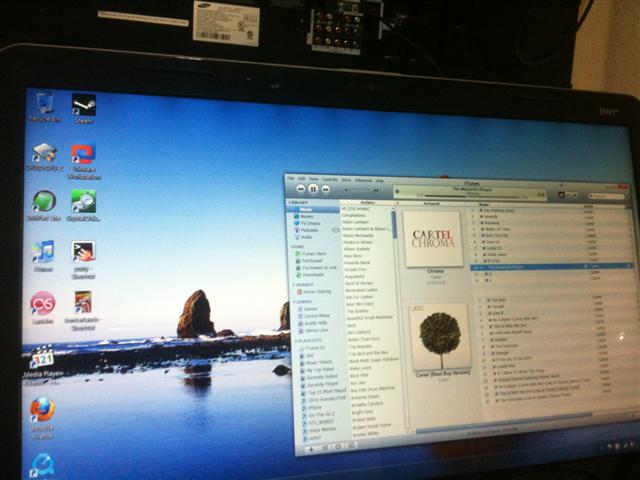Open the Store menu in iTunes
This screenshot has height=480, width=640.
(x=346, y=180)
